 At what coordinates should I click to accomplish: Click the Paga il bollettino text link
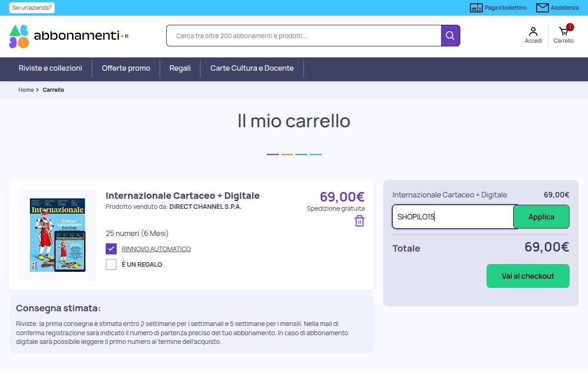[506, 8]
